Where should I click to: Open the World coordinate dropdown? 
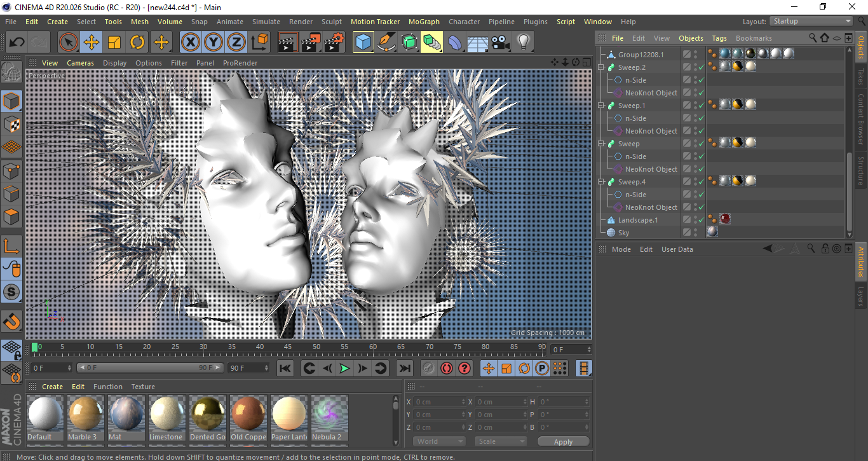tap(438, 441)
